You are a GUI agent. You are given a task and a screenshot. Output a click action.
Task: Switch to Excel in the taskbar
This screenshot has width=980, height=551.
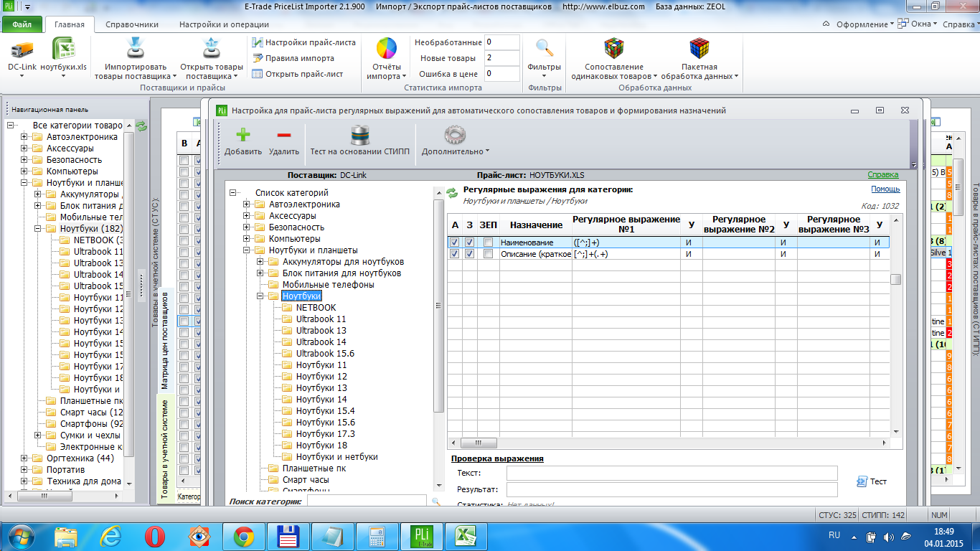pyautogui.click(x=465, y=536)
